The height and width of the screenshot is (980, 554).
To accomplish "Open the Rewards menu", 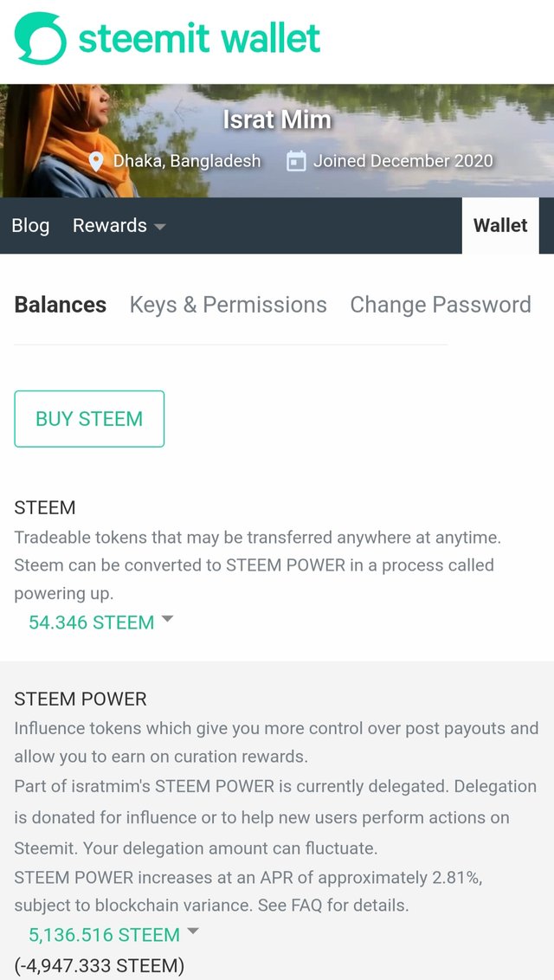I will tap(110, 226).
